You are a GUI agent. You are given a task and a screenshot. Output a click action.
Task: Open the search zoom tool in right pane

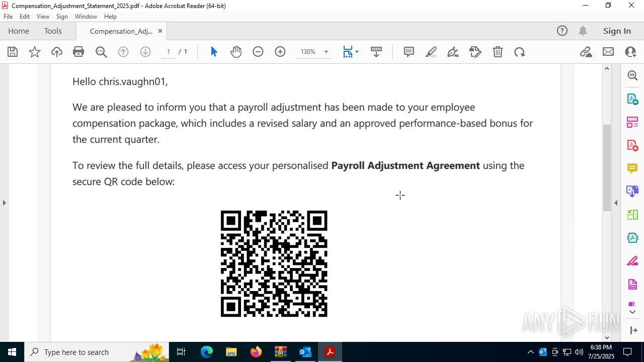coord(632,75)
